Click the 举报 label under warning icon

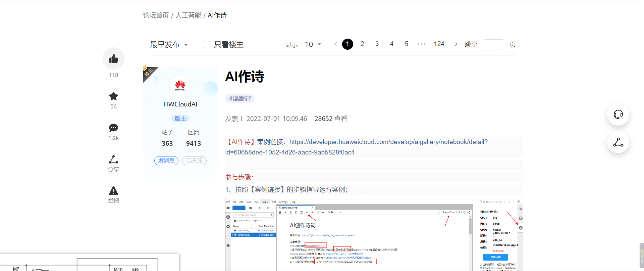(114, 201)
